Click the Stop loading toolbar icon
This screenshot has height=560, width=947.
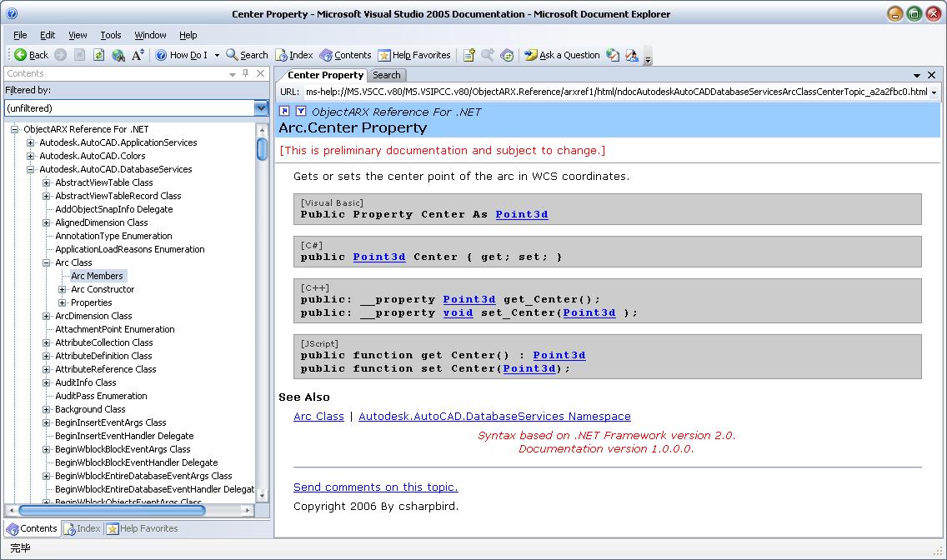[x=79, y=55]
